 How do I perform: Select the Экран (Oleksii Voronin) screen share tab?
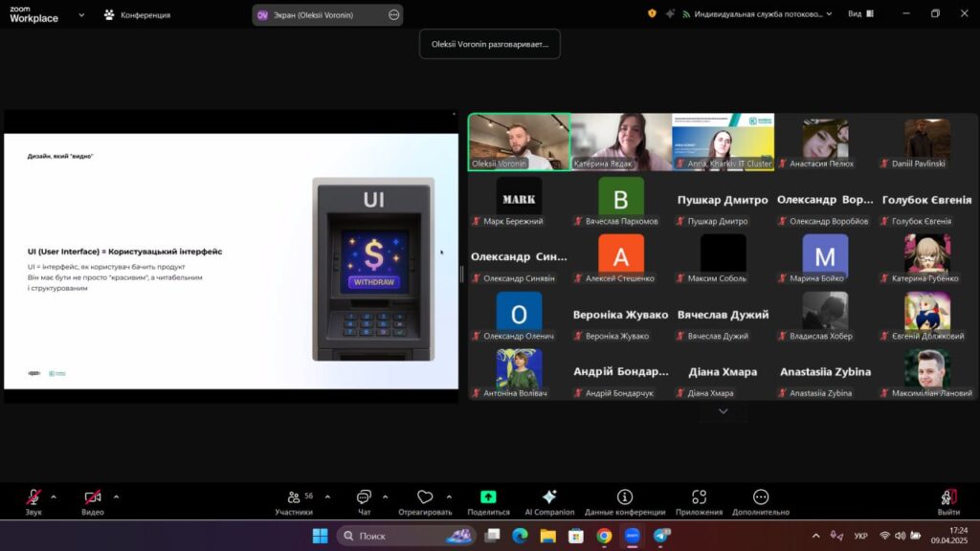[x=327, y=15]
